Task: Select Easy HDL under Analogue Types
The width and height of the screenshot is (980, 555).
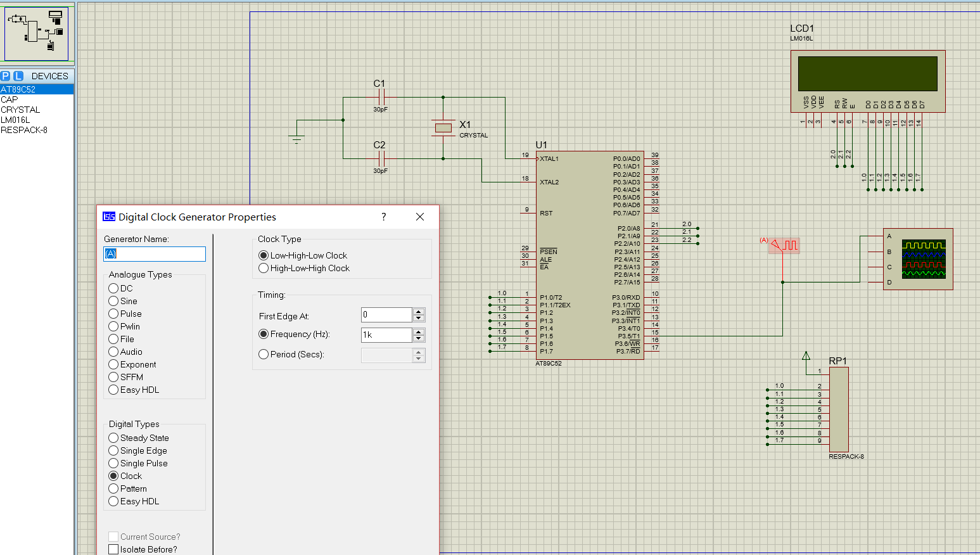Action: click(113, 390)
